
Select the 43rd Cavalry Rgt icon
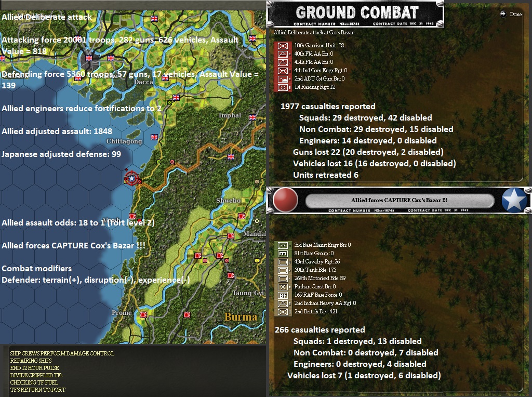pyautogui.click(x=283, y=262)
